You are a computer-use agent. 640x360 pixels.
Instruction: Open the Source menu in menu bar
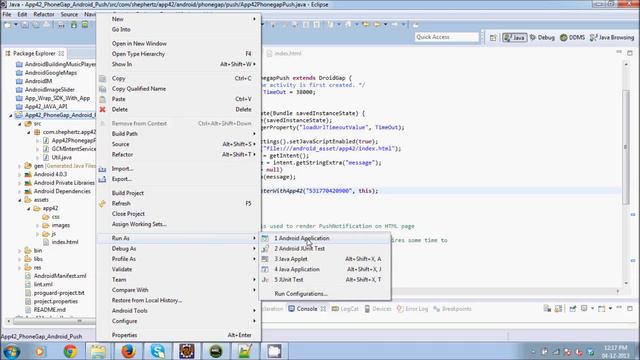click(x=69, y=14)
